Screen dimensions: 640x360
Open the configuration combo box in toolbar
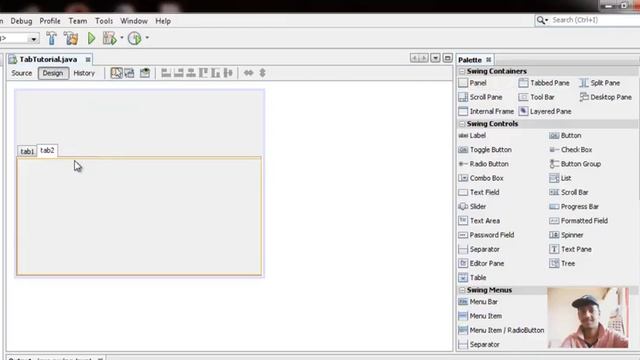tap(19, 38)
